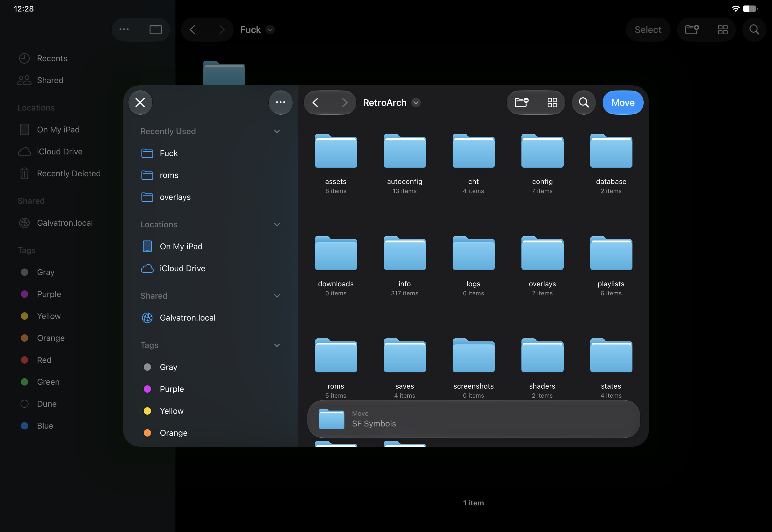Confirm with the blue Move button
This screenshot has height=532, width=772.
pyautogui.click(x=623, y=103)
